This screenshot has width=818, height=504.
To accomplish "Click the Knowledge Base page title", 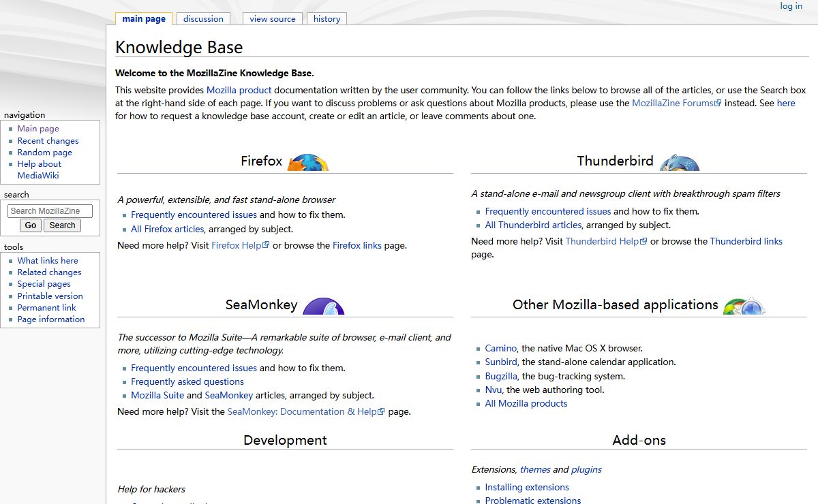I will point(179,48).
